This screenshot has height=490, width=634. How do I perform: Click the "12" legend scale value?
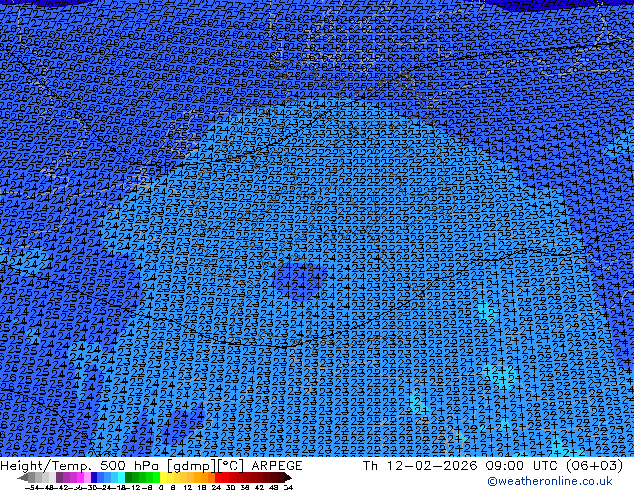click(x=188, y=488)
